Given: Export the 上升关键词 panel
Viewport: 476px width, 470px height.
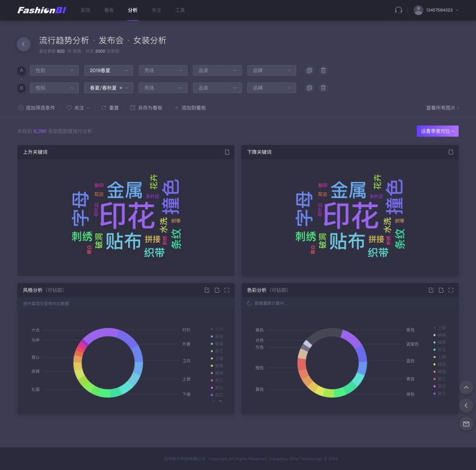Looking at the screenshot, I should coord(227,152).
